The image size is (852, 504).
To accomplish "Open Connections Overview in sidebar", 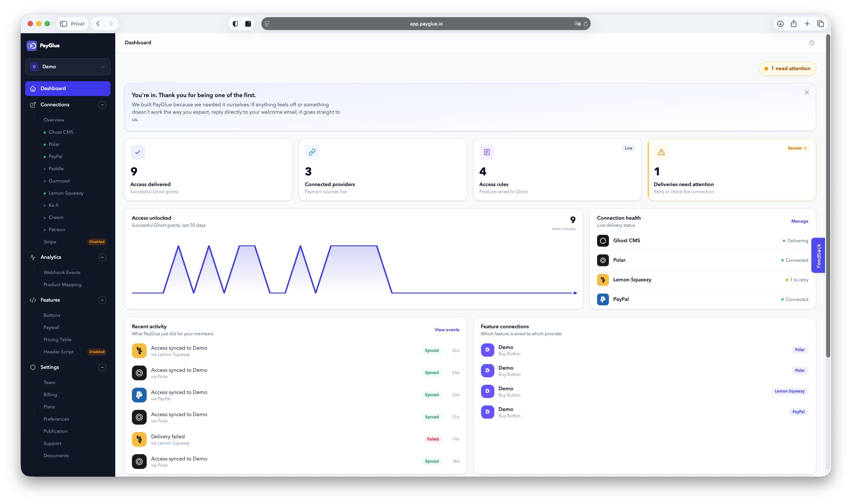I will 54,120.
